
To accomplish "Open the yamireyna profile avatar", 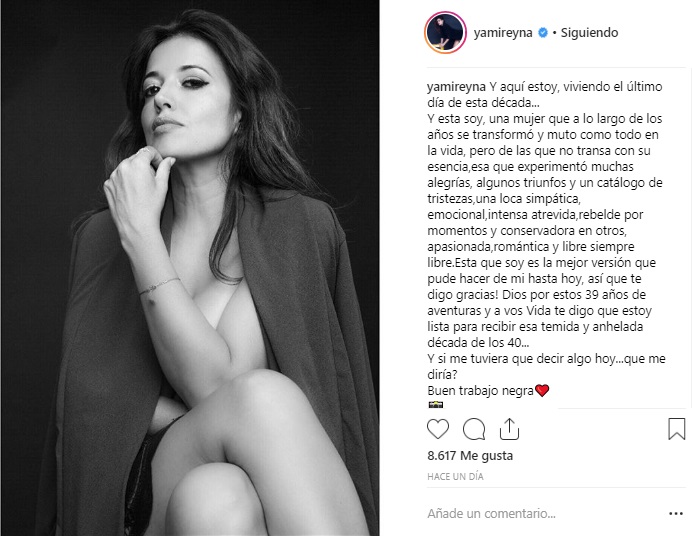I will tap(445, 33).
